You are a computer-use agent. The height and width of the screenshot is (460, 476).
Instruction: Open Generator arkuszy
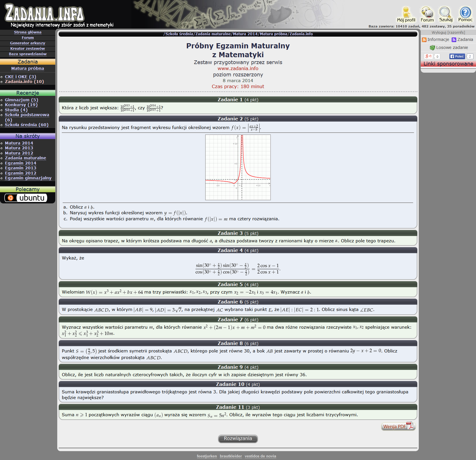coord(28,43)
